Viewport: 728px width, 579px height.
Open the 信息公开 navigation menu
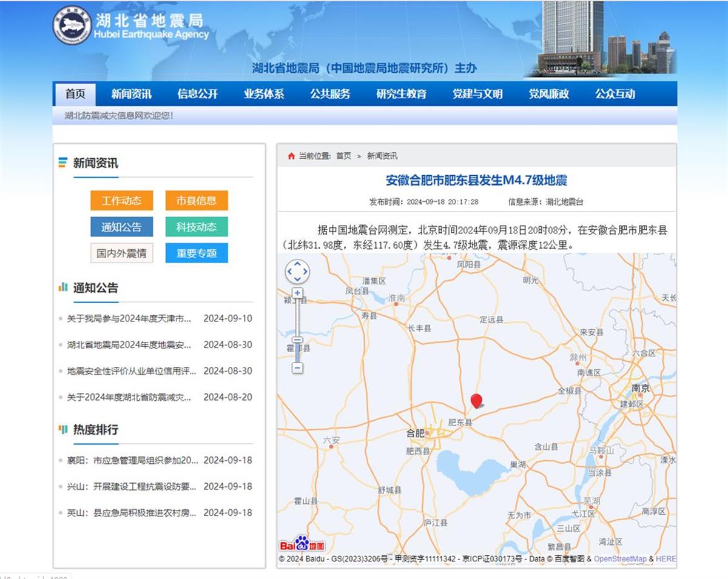point(197,94)
